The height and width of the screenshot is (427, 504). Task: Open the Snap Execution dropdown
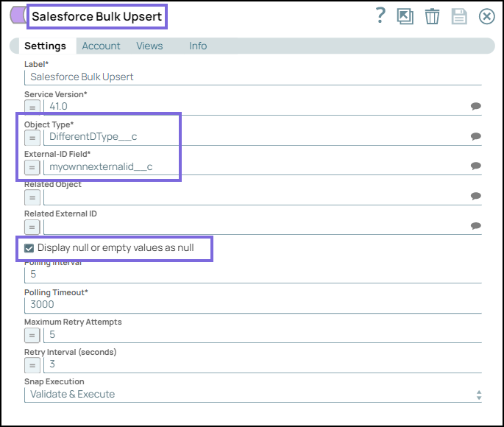click(252, 395)
